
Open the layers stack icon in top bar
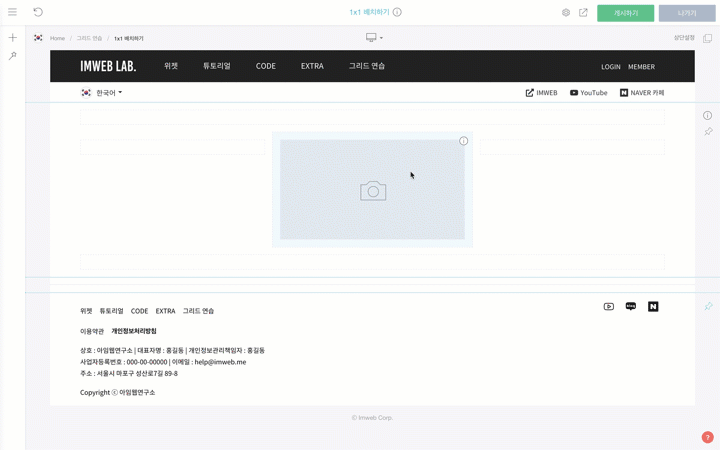(566, 13)
